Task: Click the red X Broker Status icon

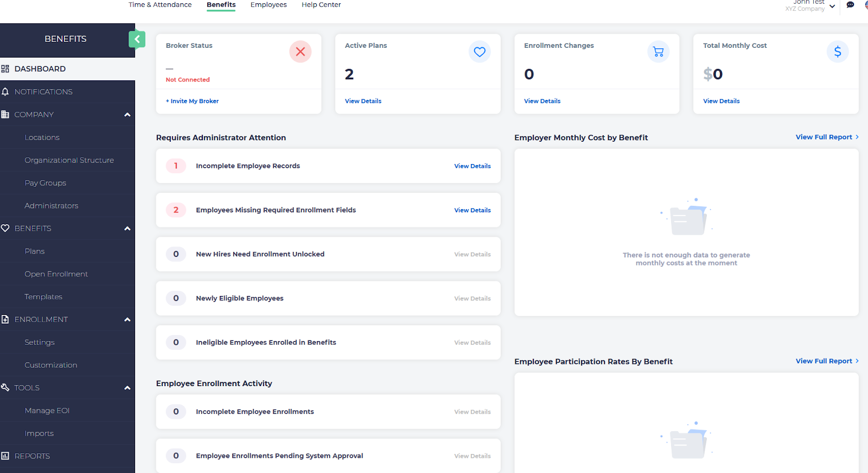Action: 300,52
